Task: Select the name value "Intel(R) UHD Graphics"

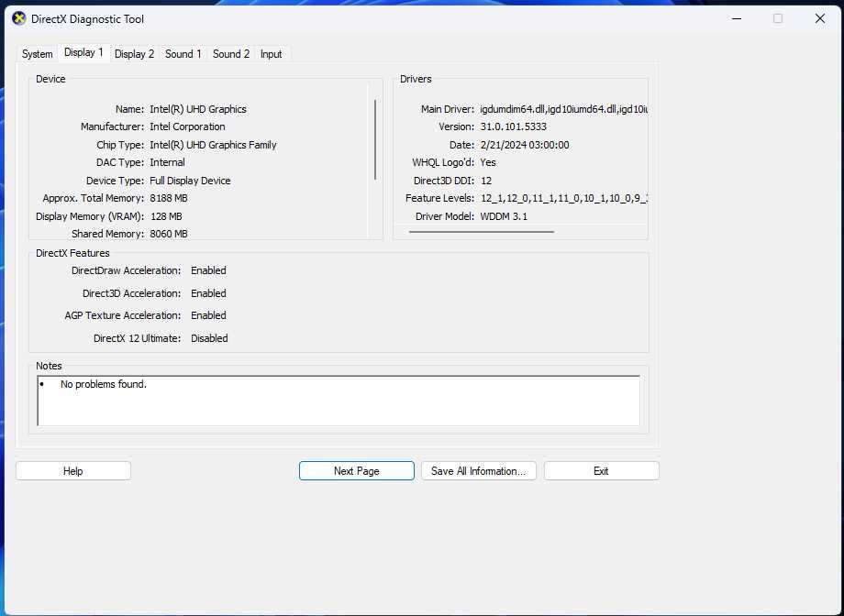Action: click(198, 109)
